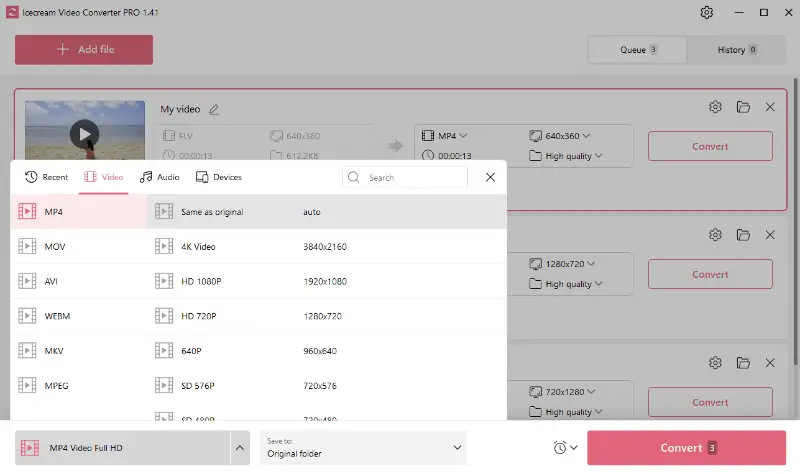Close the format picker popup
The image size is (800, 474).
coord(490,177)
